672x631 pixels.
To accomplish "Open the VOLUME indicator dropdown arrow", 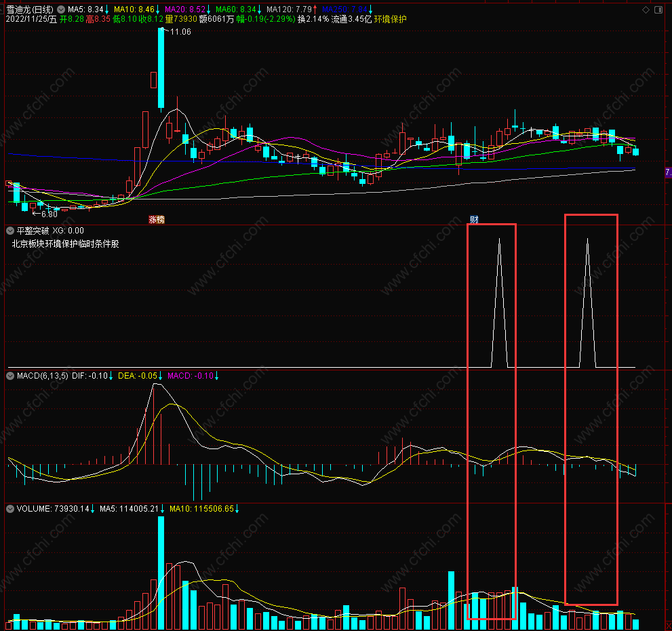I will [10, 509].
